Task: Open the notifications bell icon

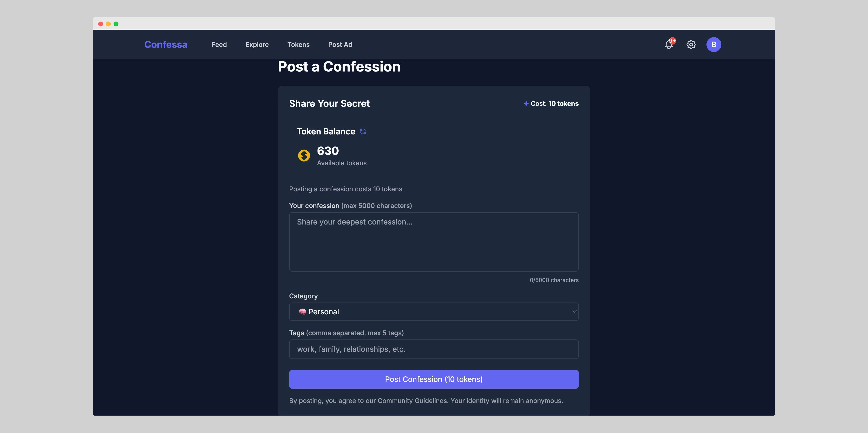Action: click(x=668, y=45)
